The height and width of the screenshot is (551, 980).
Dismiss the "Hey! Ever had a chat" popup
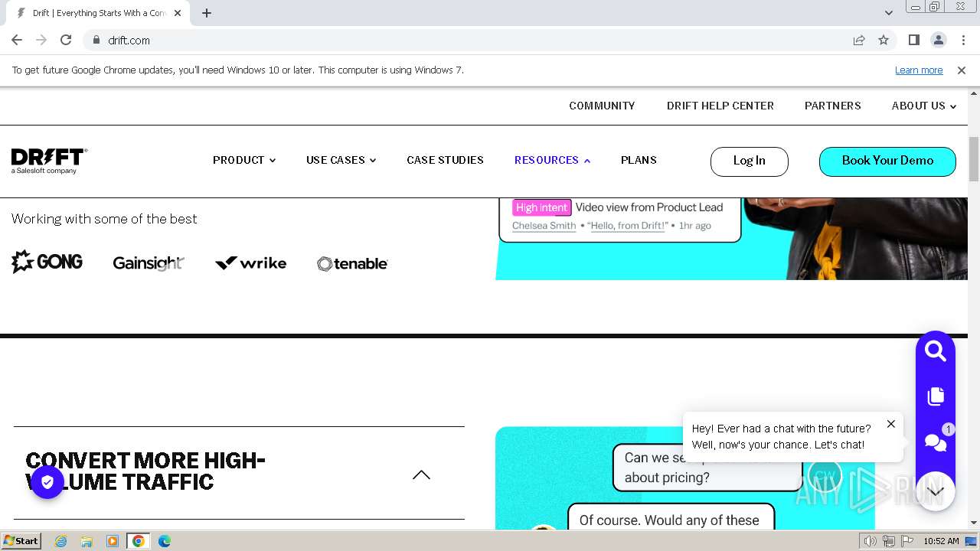coord(890,424)
